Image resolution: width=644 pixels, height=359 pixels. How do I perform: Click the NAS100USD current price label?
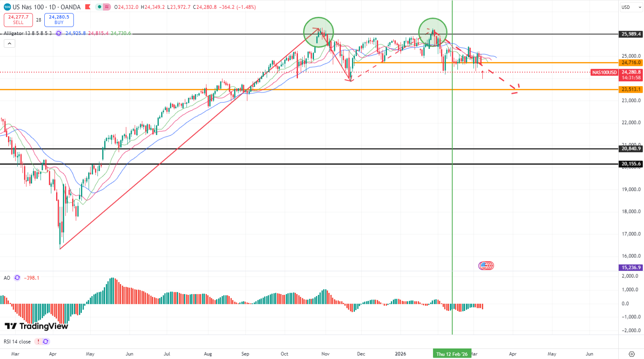tap(604, 73)
